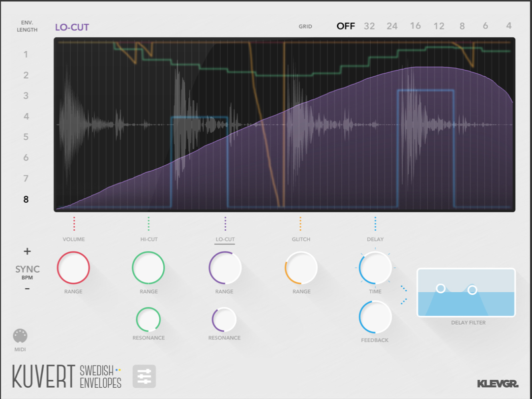Set grid division to 16
Image resolution: width=532 pixels, height=399 pixels.
pyautogui.click(x=415, y=26)
